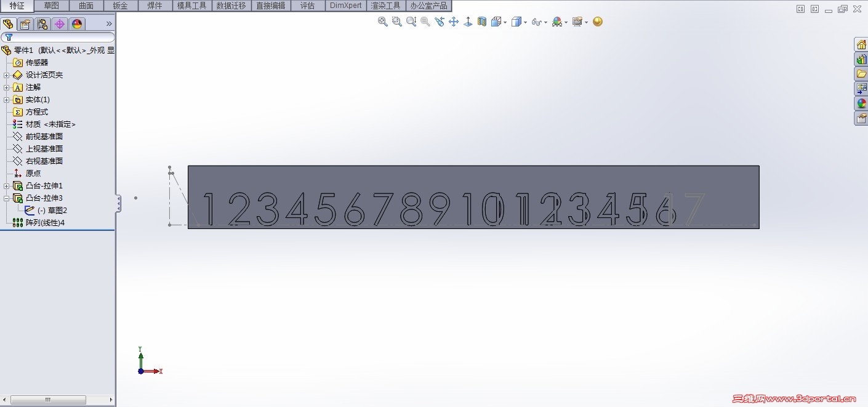Click the Zoom to Fit icon
This screenshot has width=868, height=407.
pos(382,22)
